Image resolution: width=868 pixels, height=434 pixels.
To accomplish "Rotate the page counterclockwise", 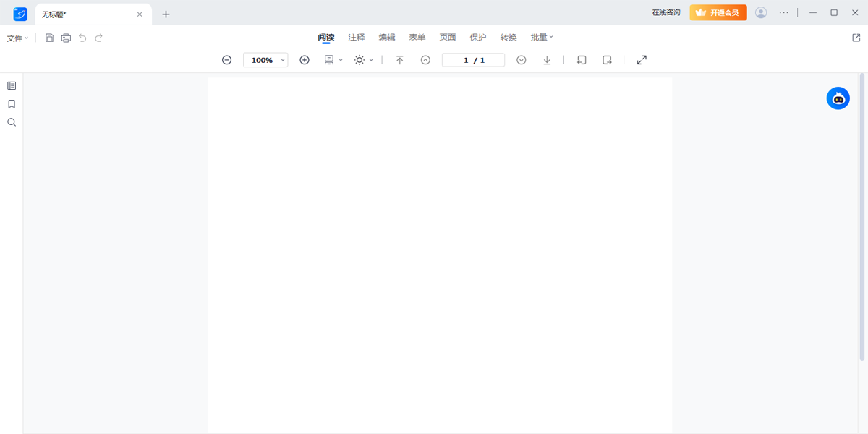I will [x=582, y=60].
